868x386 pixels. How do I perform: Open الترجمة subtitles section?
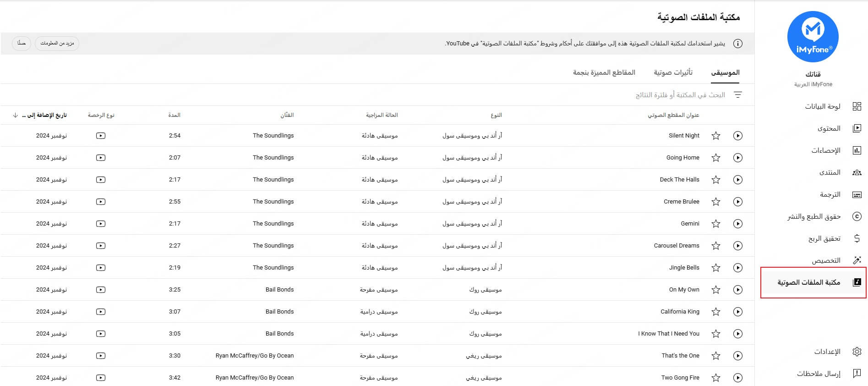click(x=841, y=194)
